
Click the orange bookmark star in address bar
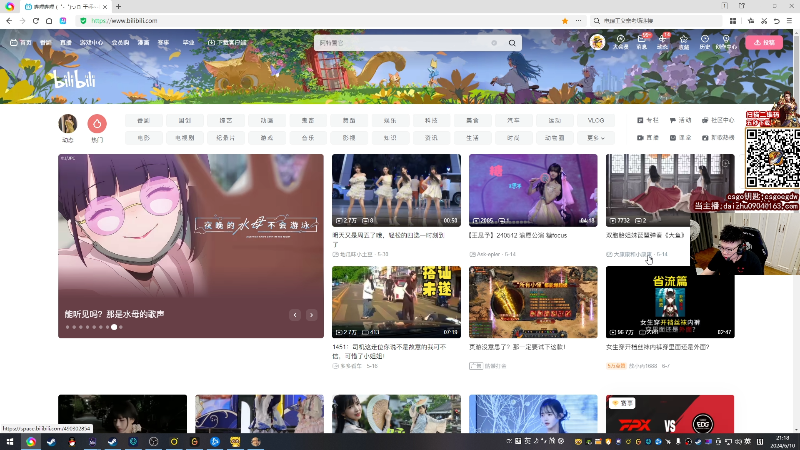(x=565, y=21)
